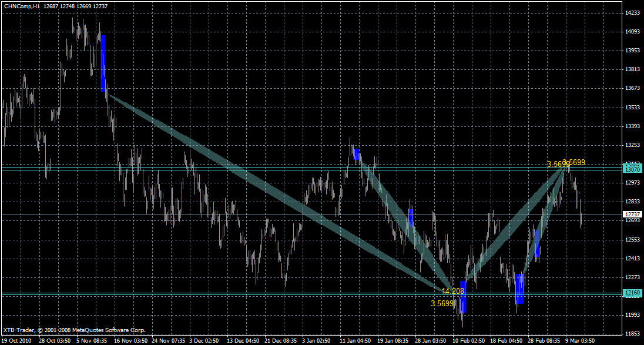Click the '19 Jan 08:35' date label
Viewport: 644px width, 345px height.
pyautogui.click(x=393, y=341)
